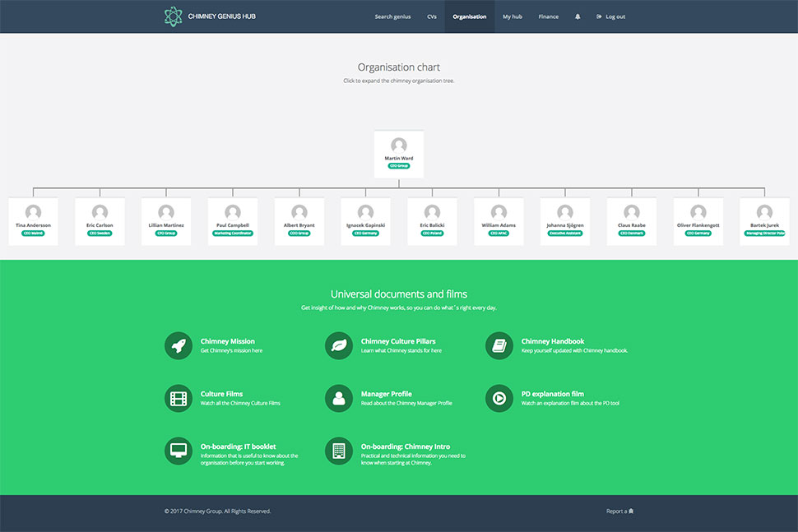Viewport: 798px width, 532px height.
Task: Expand Johanna Sjögren's org chart card
Action: click(565, 220)
